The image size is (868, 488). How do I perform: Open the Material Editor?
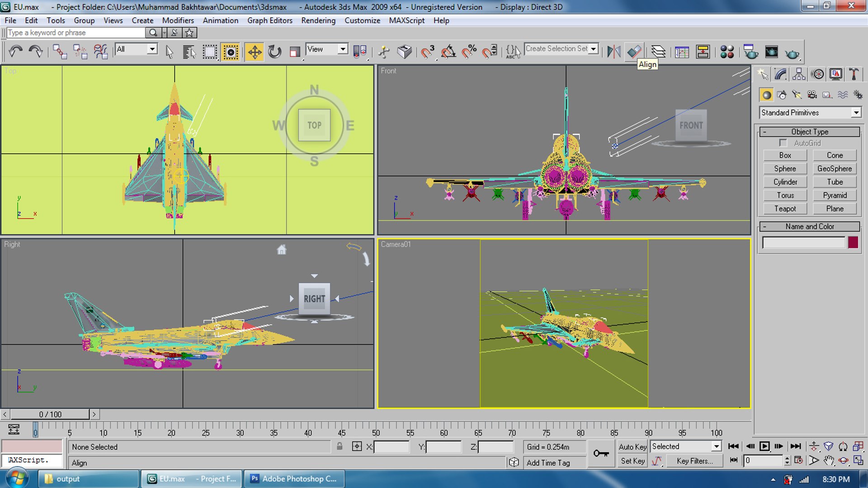[x=726, y=52]
